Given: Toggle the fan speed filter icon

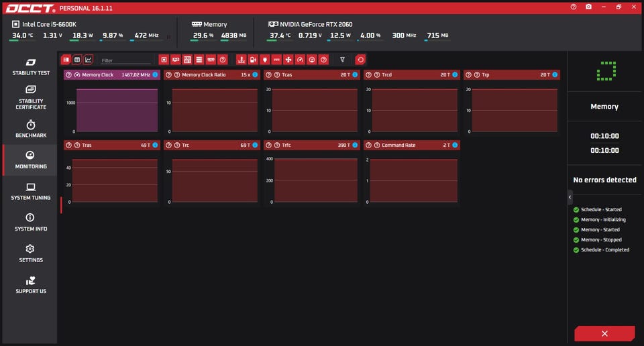Looking at the screenshot, I should pos(288,60).
